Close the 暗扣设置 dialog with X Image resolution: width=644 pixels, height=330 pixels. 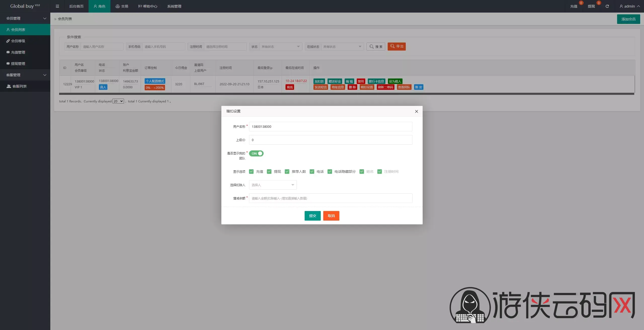click(x=416, y=111)
